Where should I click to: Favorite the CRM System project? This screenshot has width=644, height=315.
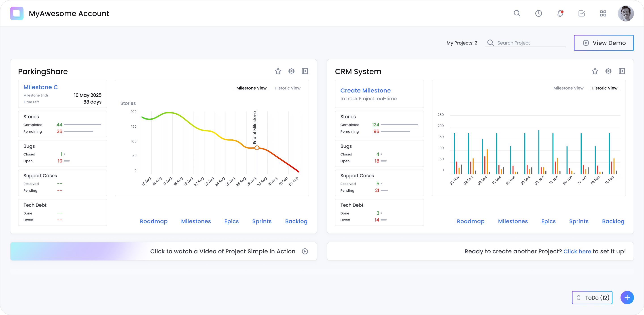click(x=595, y=71)
